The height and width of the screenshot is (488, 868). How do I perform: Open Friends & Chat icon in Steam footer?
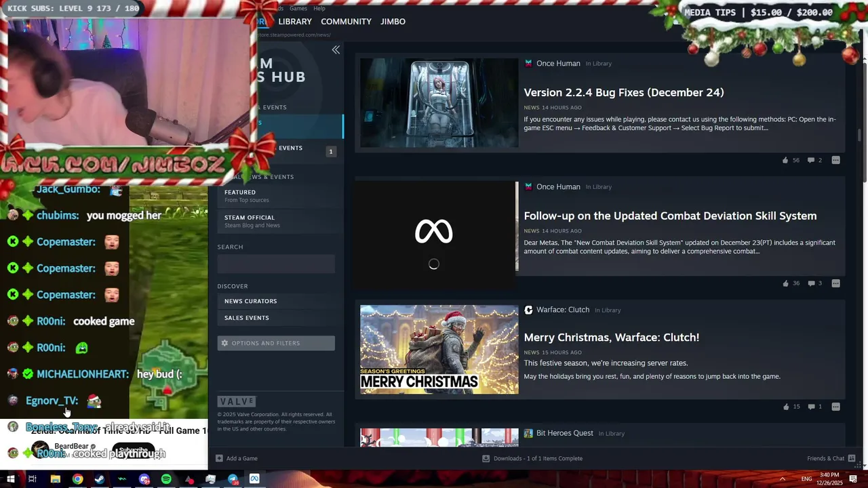(852, 459)
